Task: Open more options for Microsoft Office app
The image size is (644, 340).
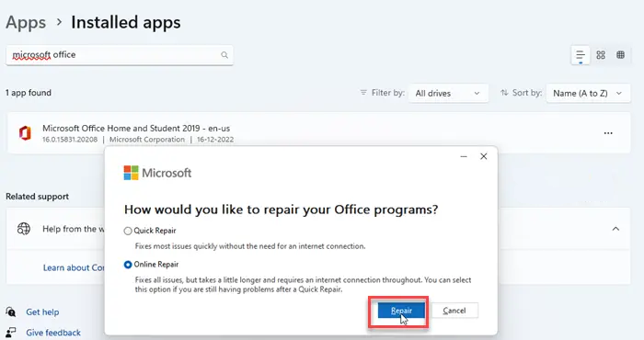Action: coord(608,133)
